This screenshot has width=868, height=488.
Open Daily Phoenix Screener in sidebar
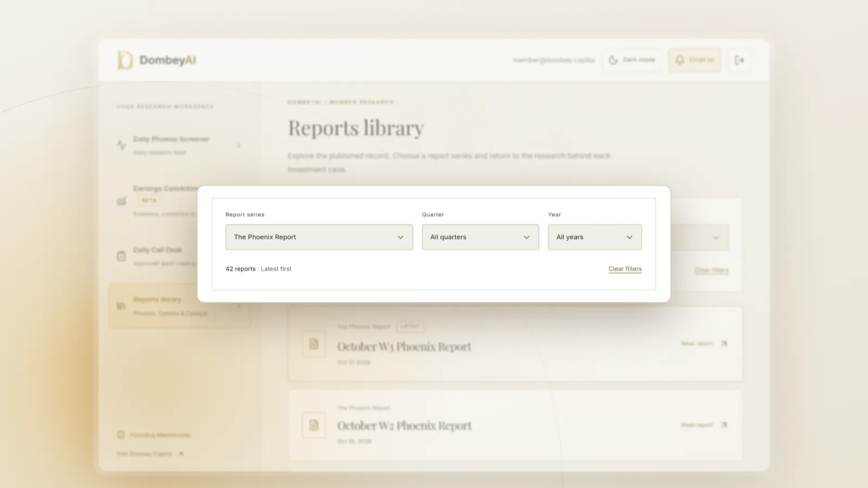click(x=179, y=145)
